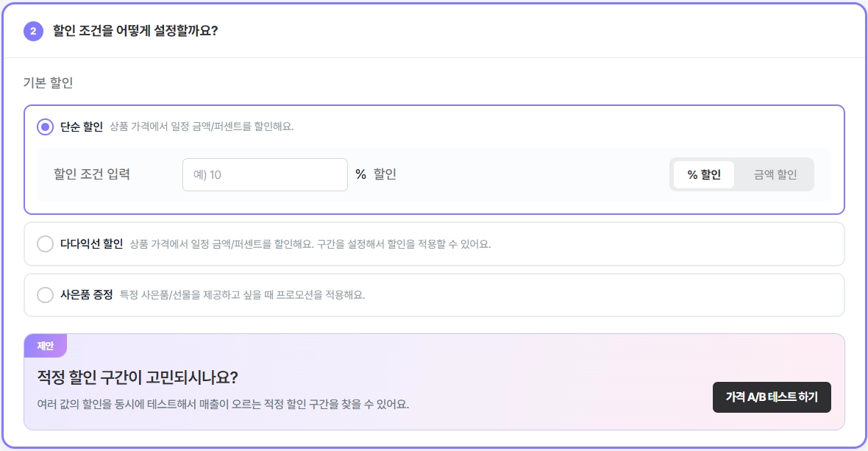Click the 적정 할인 구간이 고민되시나요? banner title
868x451 pixels.
(x=138, y=377)
